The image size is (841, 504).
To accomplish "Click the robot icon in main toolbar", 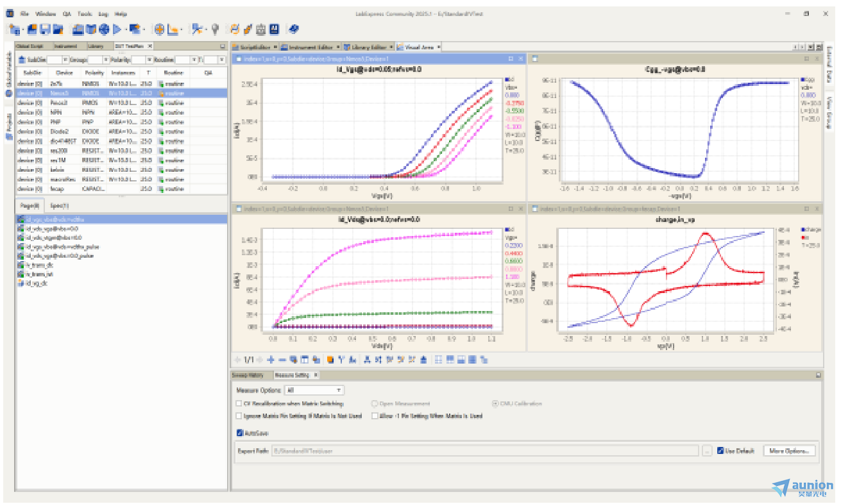I will (260, 29).
